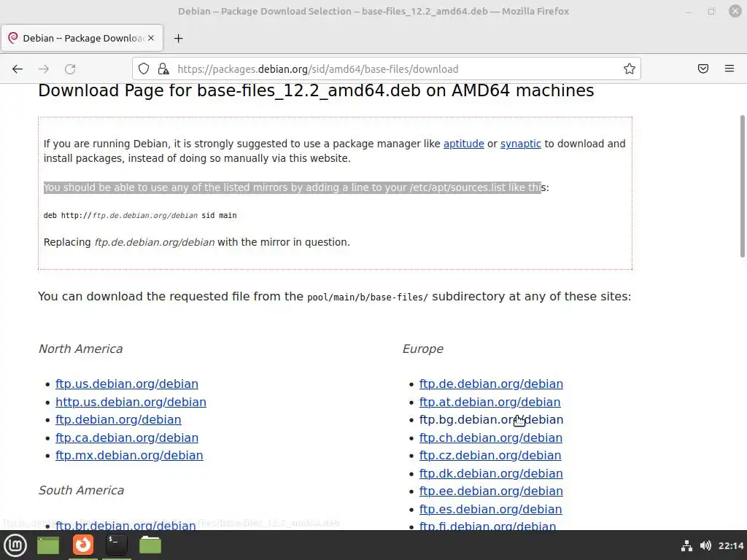Image resolution: width=747 pixels, height=560 pixels.
Task: Open ftp.es.debian.org/debian mirror
Action: 491,509
